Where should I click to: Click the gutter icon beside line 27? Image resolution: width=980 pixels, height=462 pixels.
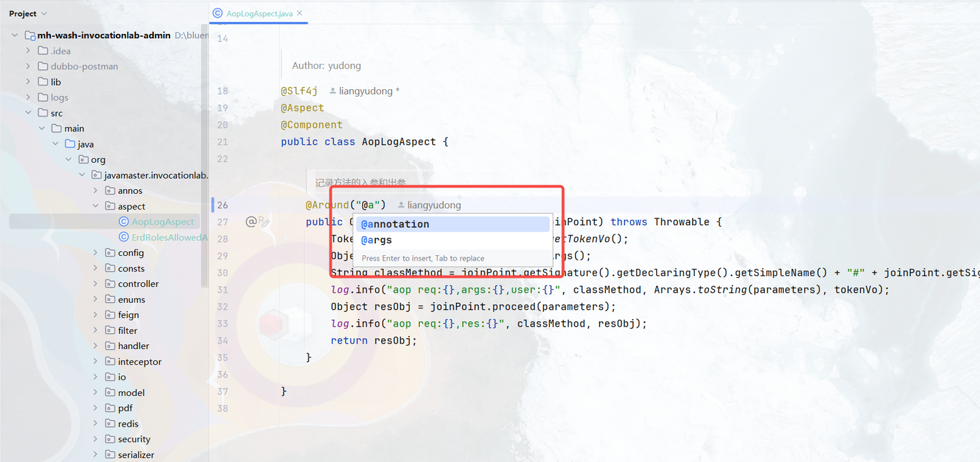(257, 221)
